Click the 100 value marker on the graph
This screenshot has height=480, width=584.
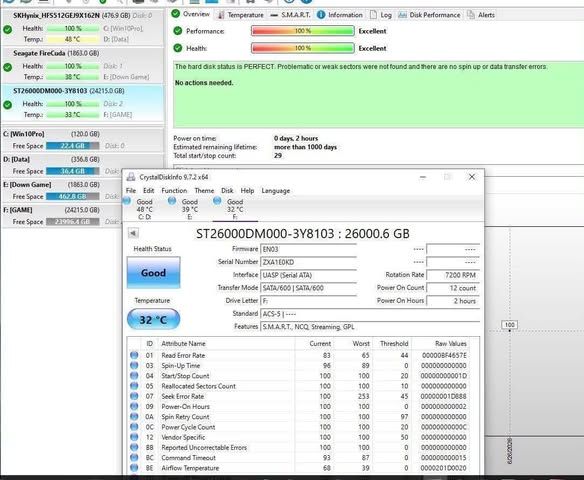pyautogui.click(x=510, y=325)
